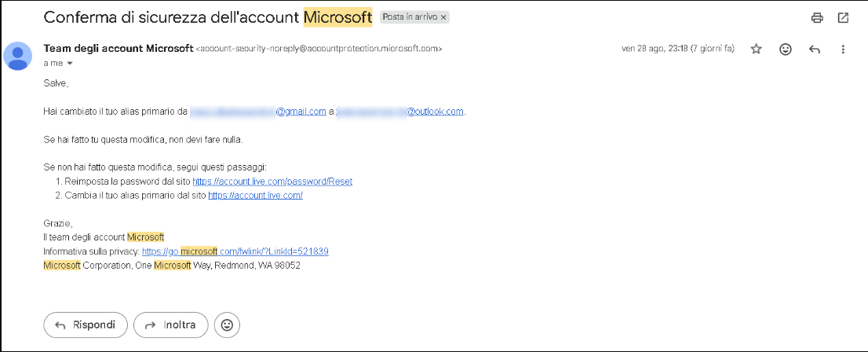This screenshot has width=868, height=352.
Task: Click the 'Posta in arrivo' label chip
Action: [414, 17]
